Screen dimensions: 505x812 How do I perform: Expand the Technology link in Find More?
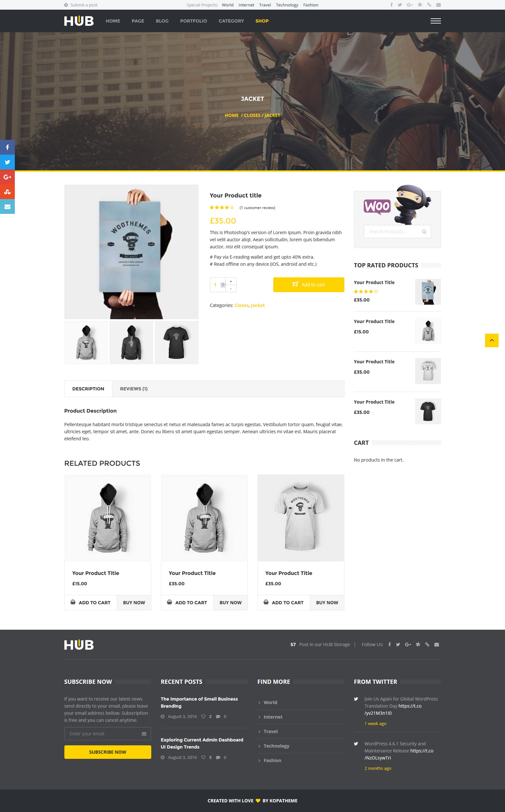point(276,746)
